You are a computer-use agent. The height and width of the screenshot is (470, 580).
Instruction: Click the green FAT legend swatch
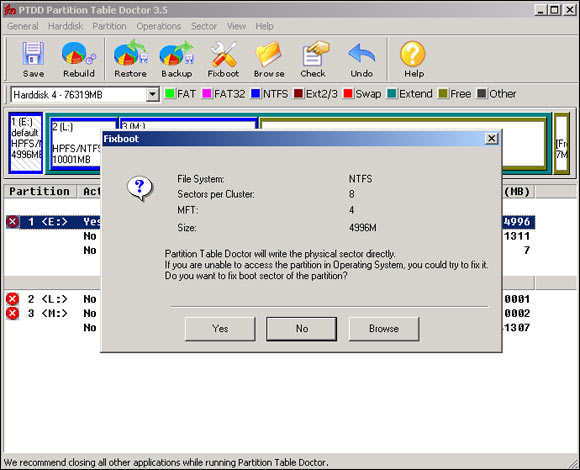click(170, 93)
